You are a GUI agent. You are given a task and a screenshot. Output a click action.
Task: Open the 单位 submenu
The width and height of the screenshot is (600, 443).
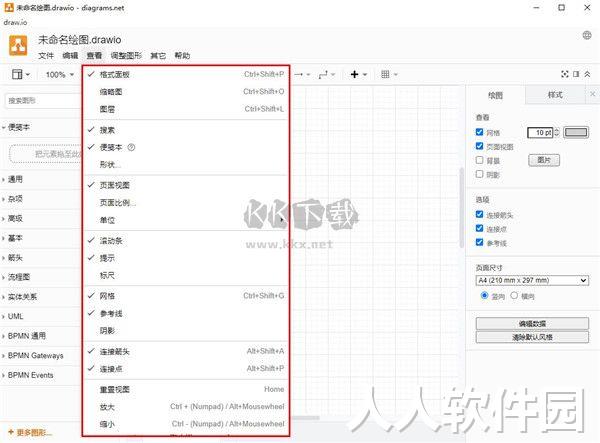click(186, 220)
